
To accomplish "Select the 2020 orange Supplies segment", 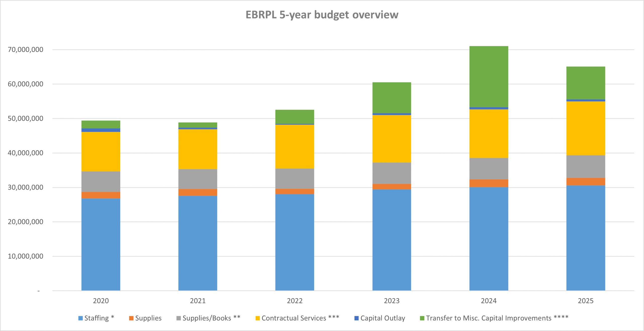I will coord(101,195).
